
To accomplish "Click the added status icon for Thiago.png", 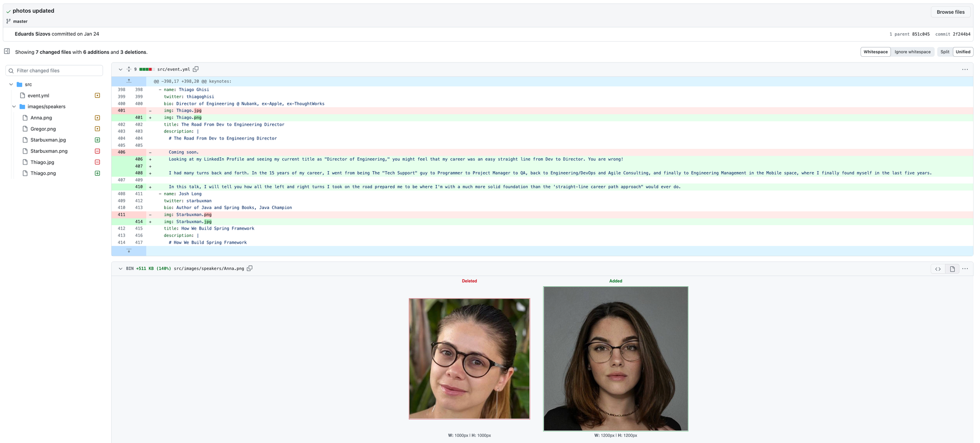I will [x=98, y=173].
